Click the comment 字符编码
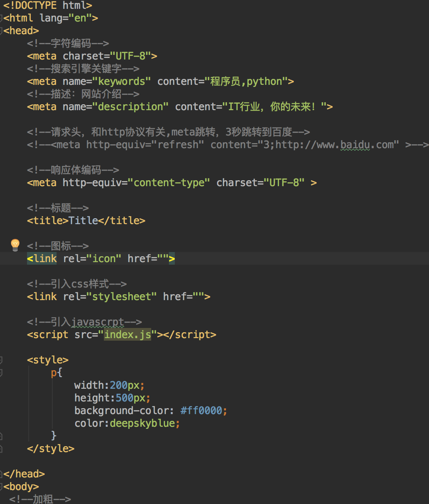429x504 pixels. click(68, 43)
